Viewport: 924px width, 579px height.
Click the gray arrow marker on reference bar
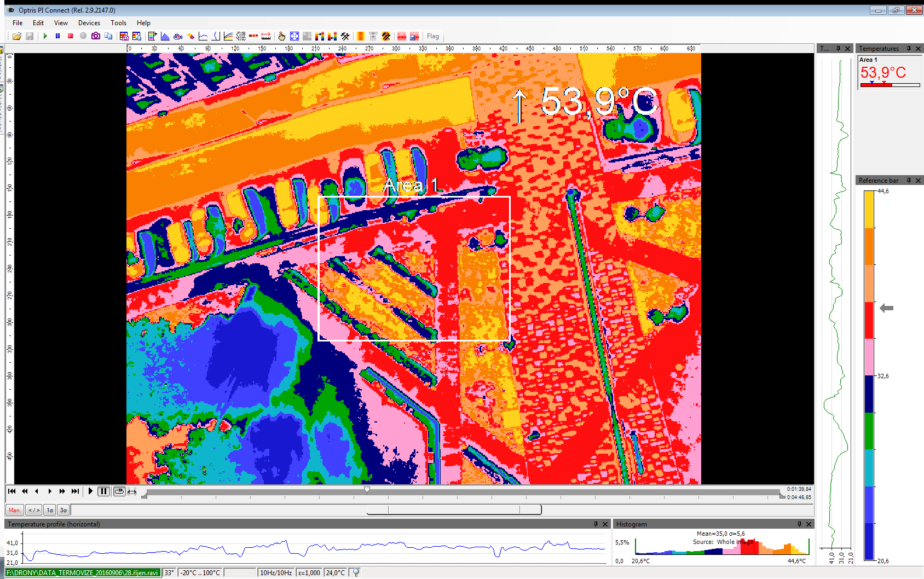pos(886,308)
